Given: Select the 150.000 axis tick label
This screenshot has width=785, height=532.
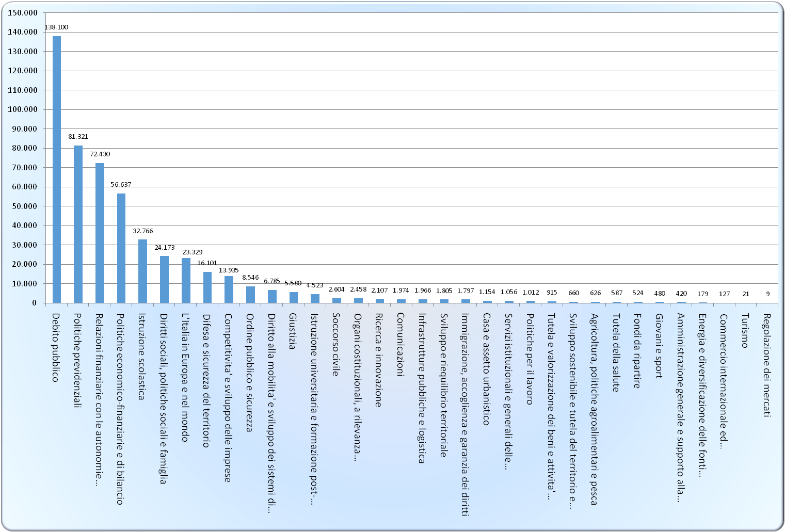Looking at the screenshot, I should [23, 12].
